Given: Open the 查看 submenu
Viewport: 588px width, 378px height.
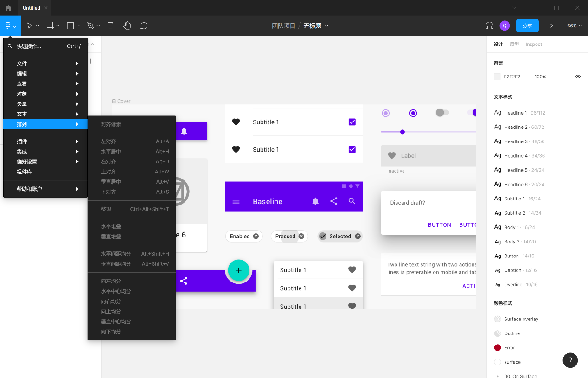Looking at the screenshot, I should pyautogui.click(x=45, y=84).
